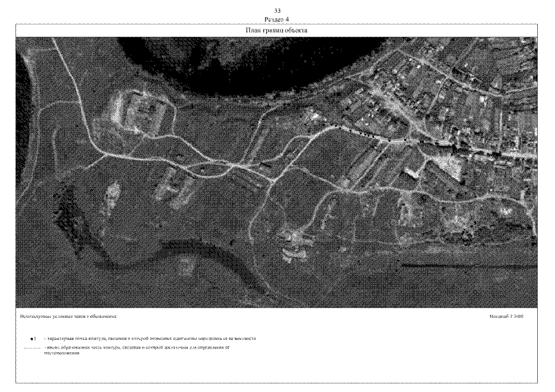Click the boundary line symbol in the legend

coord(31,348)
